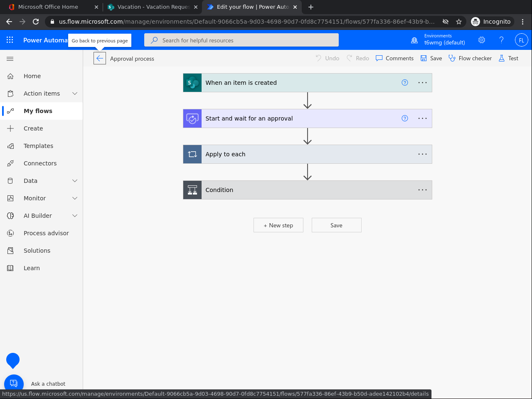Click the third-party cookie blocked eye icon

click(x=446, y=22)
